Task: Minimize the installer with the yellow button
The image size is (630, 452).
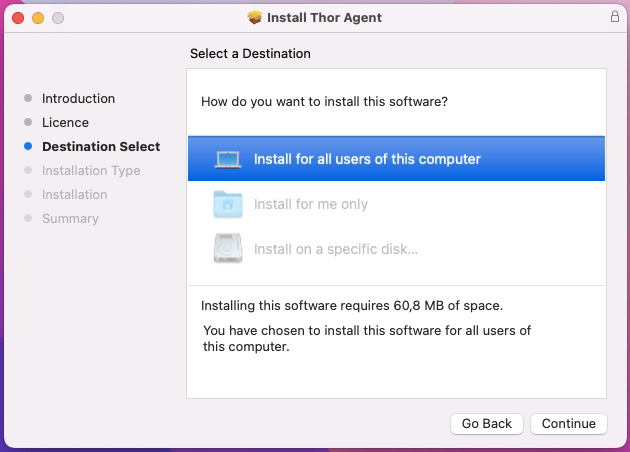Action: (x=39, y=18)
